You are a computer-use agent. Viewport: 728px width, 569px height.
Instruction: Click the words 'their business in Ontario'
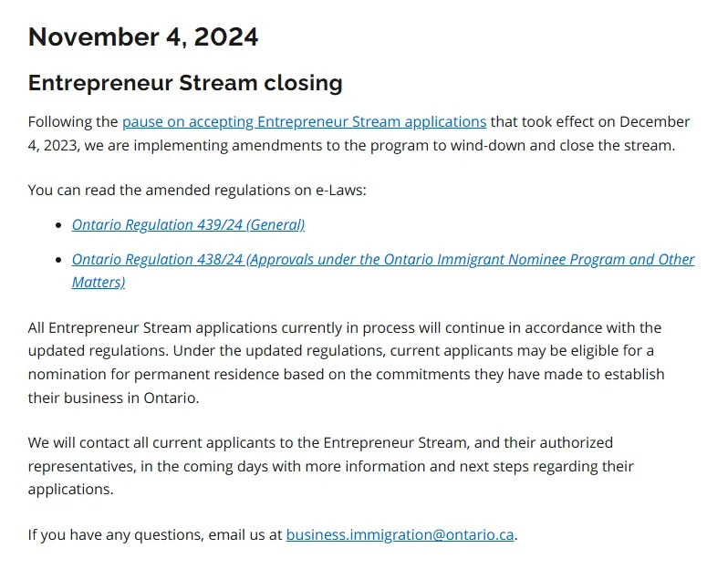tap(113, 398)
